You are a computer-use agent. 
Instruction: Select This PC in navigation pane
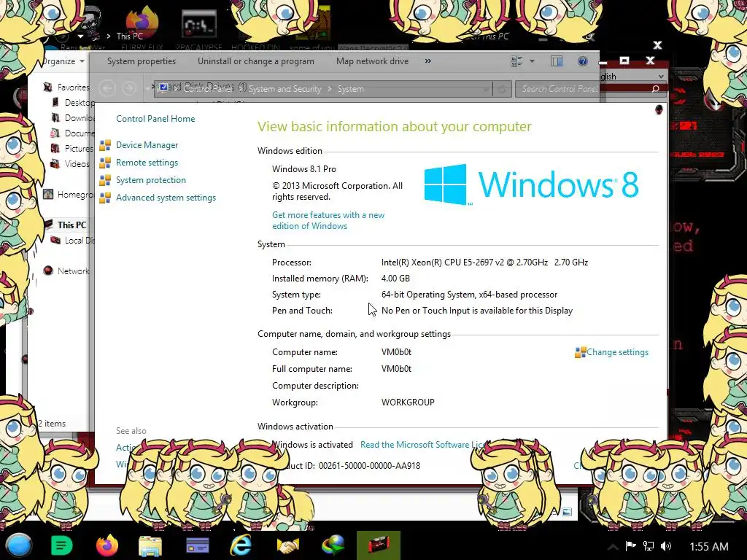[x=71, y=225]
